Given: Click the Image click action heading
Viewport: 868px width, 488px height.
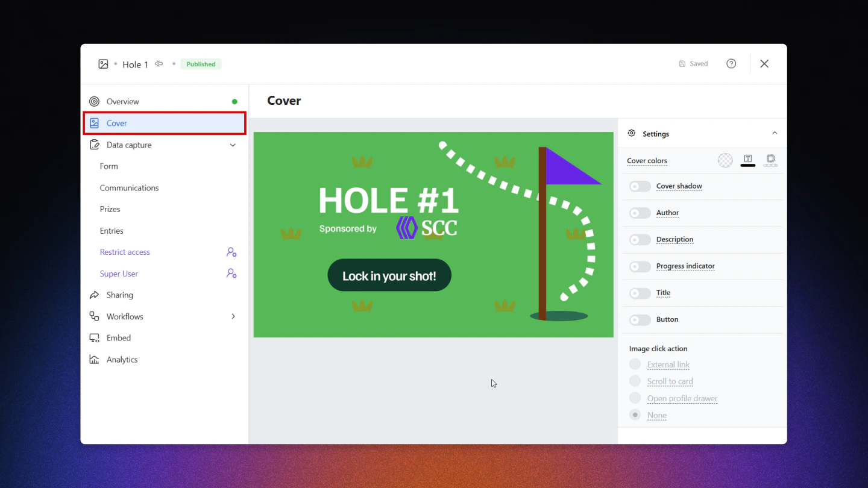Looking at the screenshot, I should (x=658, y=349).
